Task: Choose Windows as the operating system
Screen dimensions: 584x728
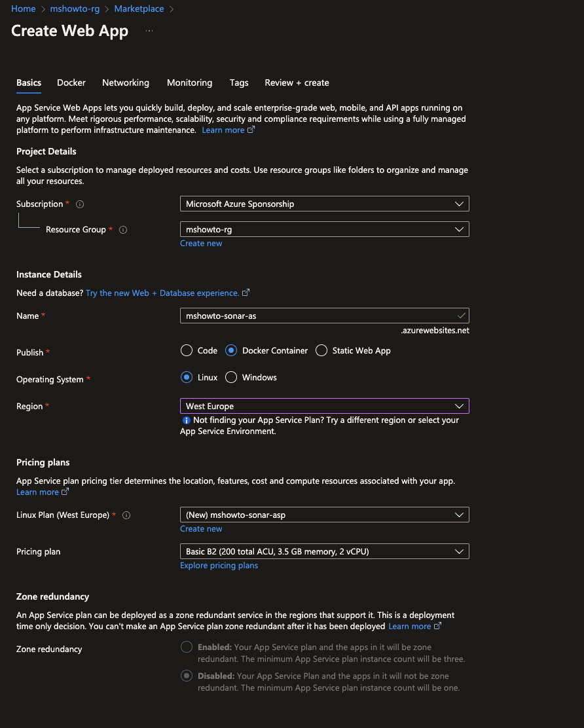Action: click(x=231, y=378)
